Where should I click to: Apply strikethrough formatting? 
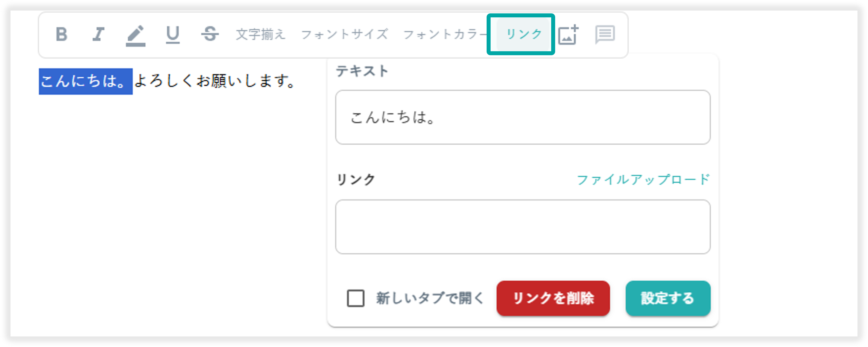coord(210,34)
